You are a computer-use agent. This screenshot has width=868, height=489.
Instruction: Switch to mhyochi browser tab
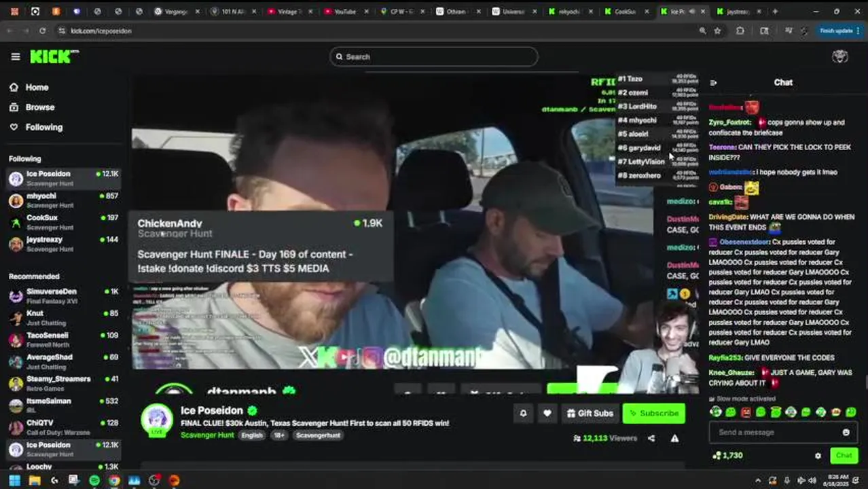tap(568, 12)
